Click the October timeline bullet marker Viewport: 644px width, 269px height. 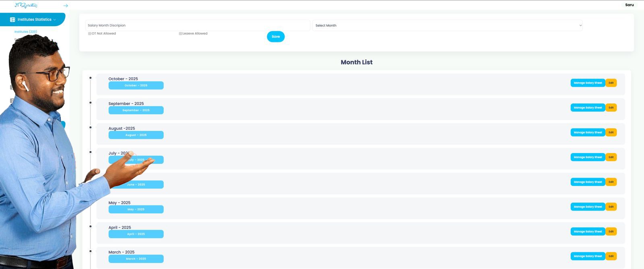[x=91, y=78]
